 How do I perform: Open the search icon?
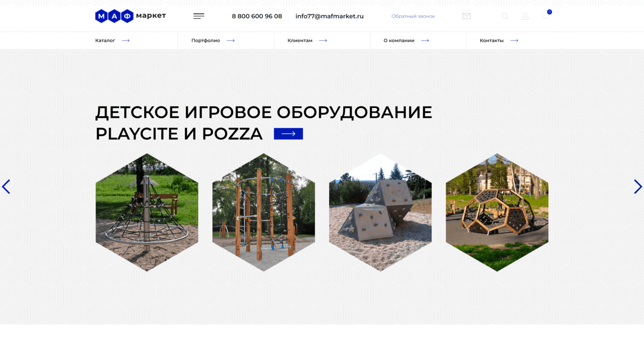(x=505, y=16)
